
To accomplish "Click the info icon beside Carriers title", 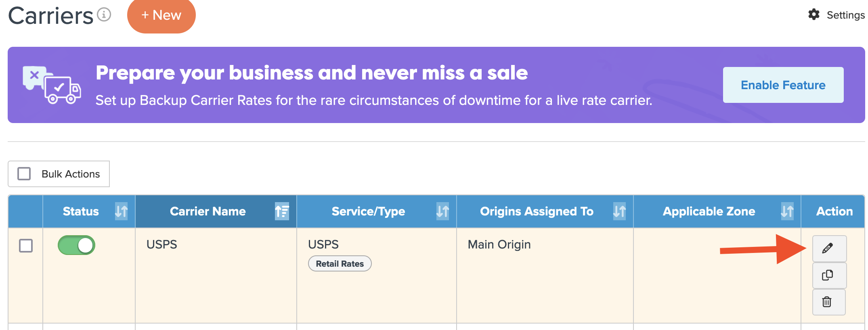I will [x=104, y=15].
